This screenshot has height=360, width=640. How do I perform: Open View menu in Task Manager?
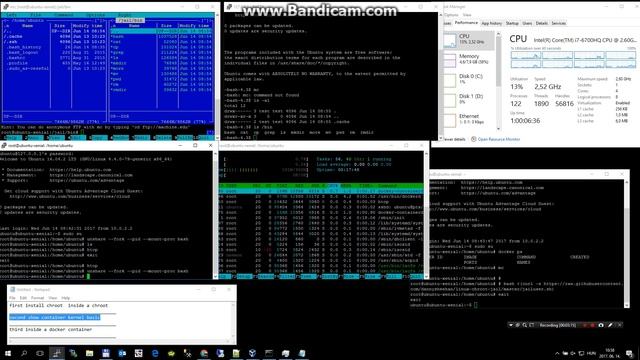coord(467,15)
